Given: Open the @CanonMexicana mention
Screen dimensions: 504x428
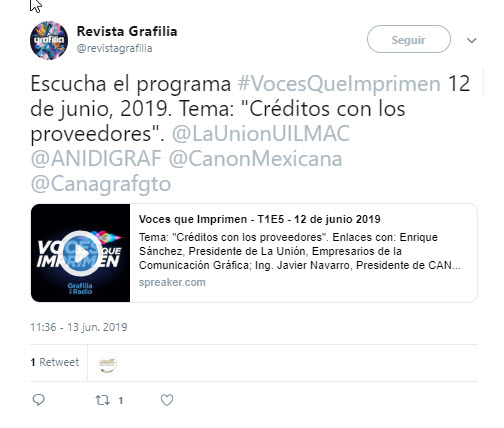Looking at the screenshot, I should tap(255, 158).
